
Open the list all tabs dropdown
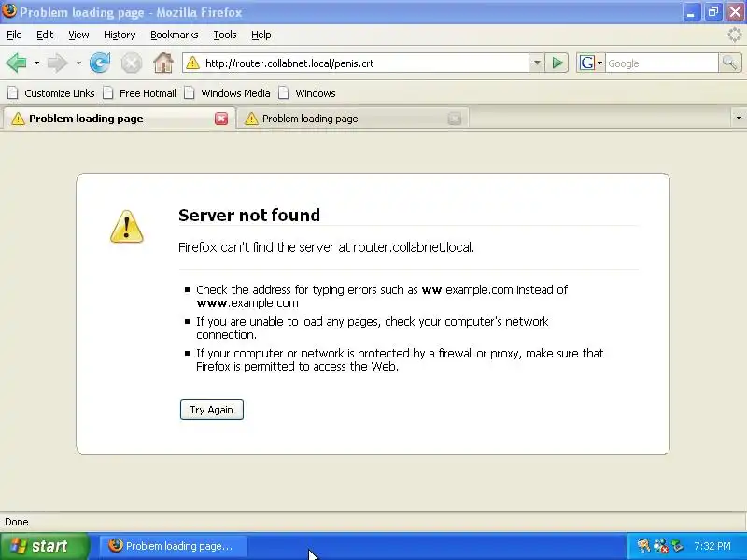(739, 119)
